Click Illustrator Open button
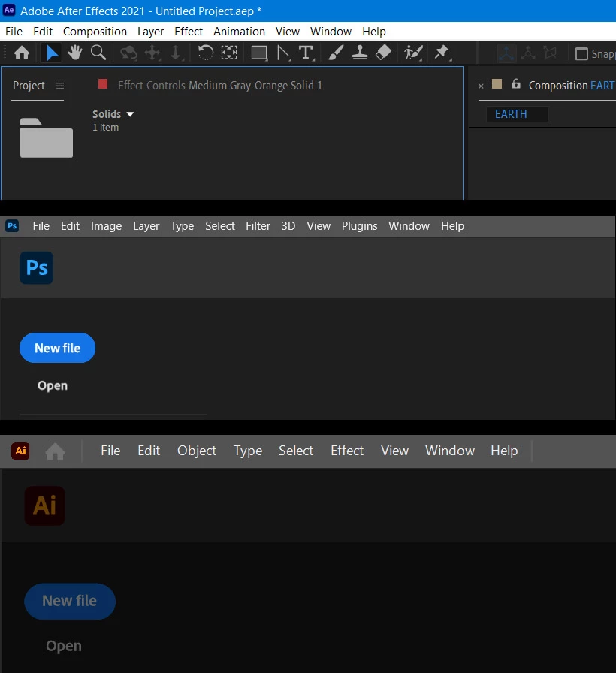616x673 pixels. [x=64, y=646]
